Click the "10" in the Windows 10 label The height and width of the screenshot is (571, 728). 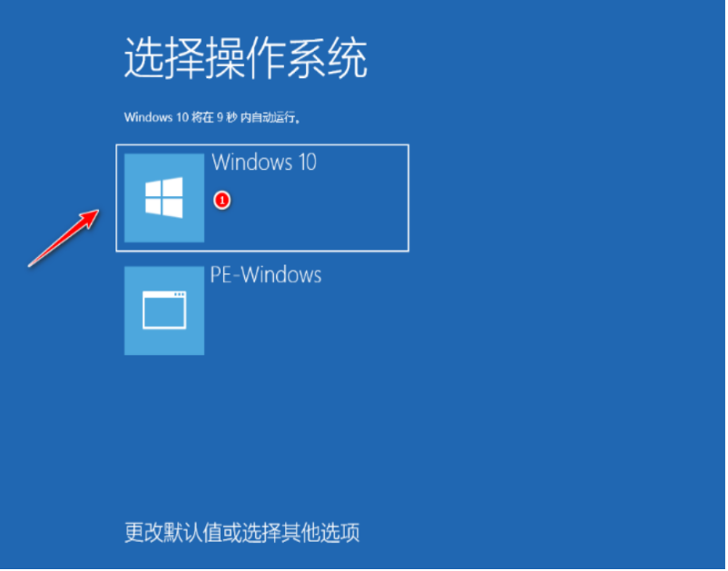(x=308, y=162)
